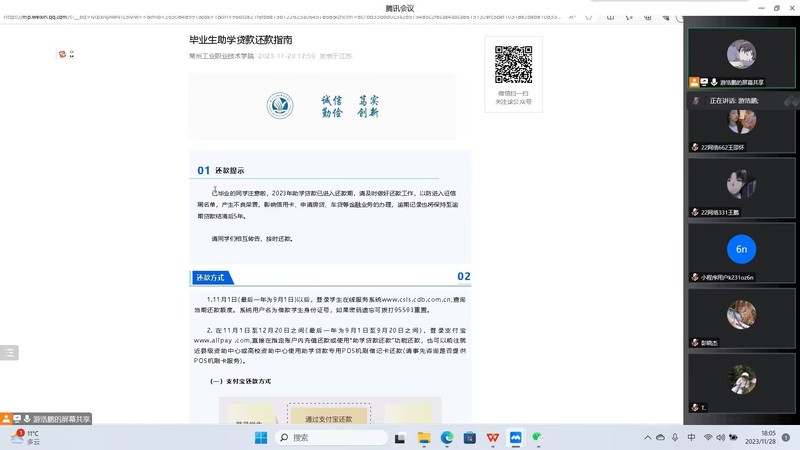Expand the system tray hidden icons chevron

[x=647, y=438]
